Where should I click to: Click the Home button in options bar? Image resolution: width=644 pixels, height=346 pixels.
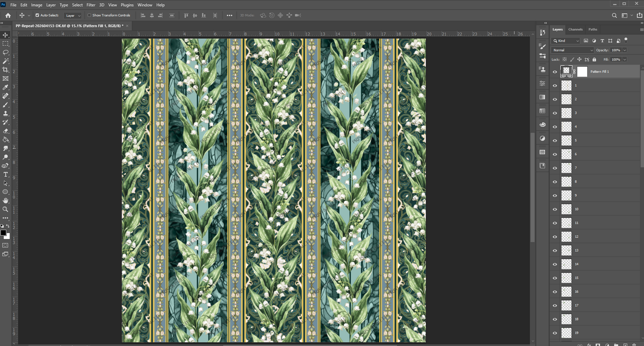8,15
